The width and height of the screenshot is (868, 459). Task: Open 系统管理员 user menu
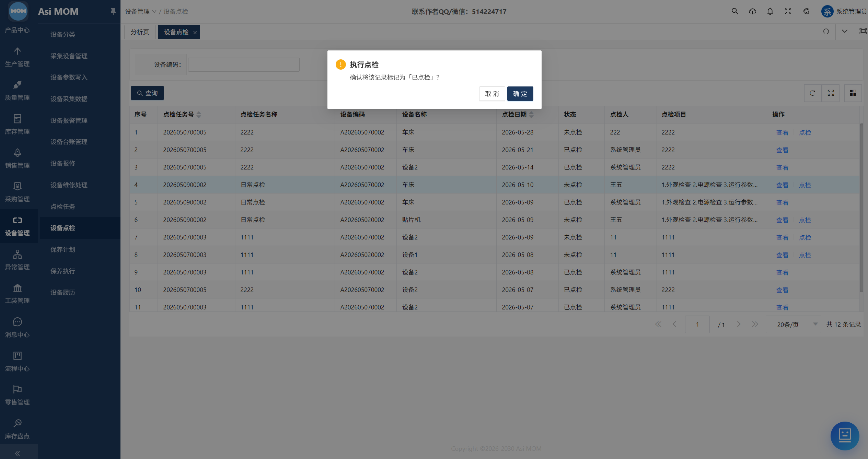(844, 11)
